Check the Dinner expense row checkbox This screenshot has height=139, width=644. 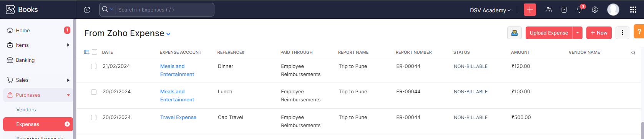(94, 66)
